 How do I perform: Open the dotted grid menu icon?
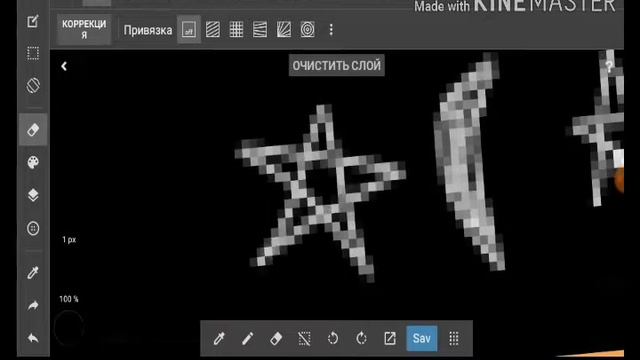[454, 338]
